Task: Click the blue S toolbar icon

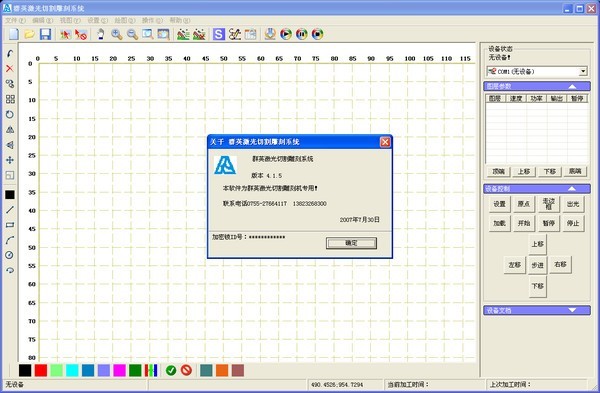Action: point(218,34)
